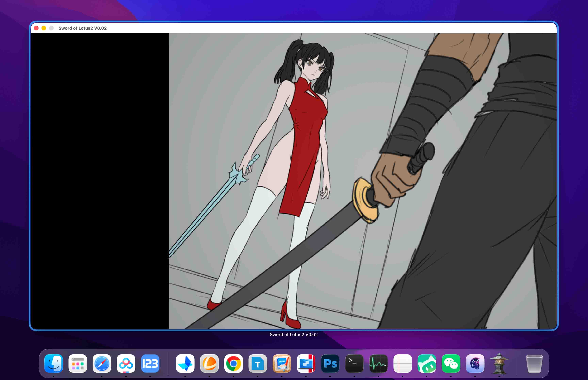Close the Sword of Lotus2 window

36,28
